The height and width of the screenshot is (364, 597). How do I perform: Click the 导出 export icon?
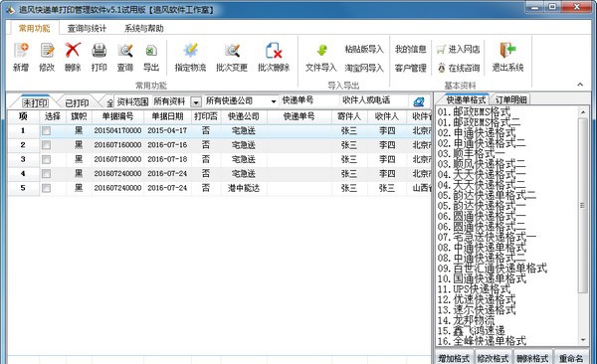pyautogui.click(x=151, y=51)
